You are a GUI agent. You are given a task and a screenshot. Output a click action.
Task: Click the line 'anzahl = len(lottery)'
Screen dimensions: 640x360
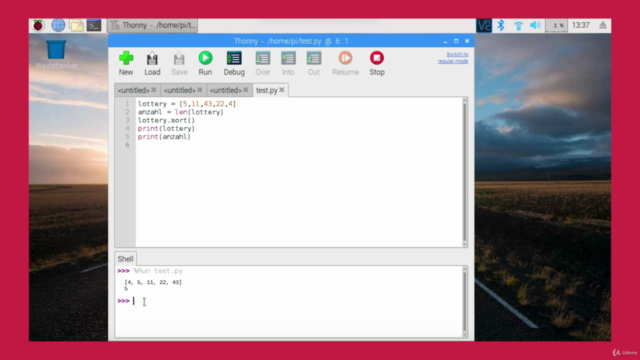coord(180,112)
